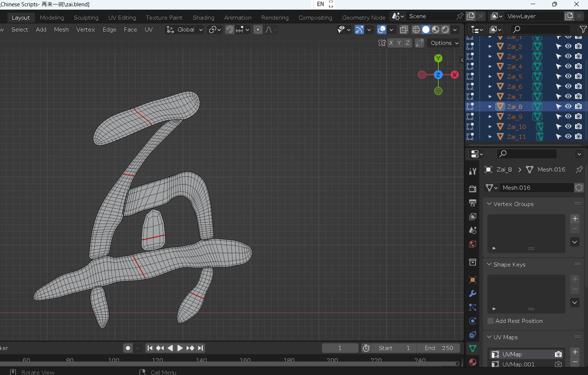
Task: Open the Render properties tab
Action: [472, 189]
